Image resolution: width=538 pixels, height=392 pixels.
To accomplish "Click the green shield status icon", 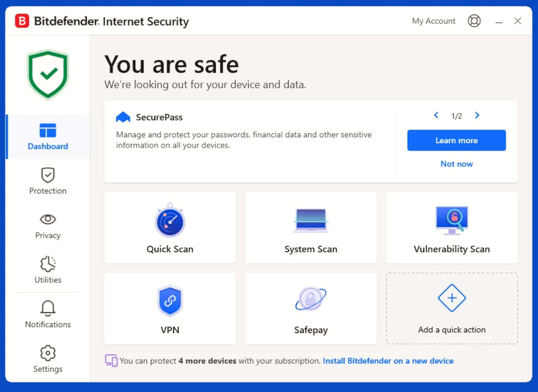I will (48, 74).
